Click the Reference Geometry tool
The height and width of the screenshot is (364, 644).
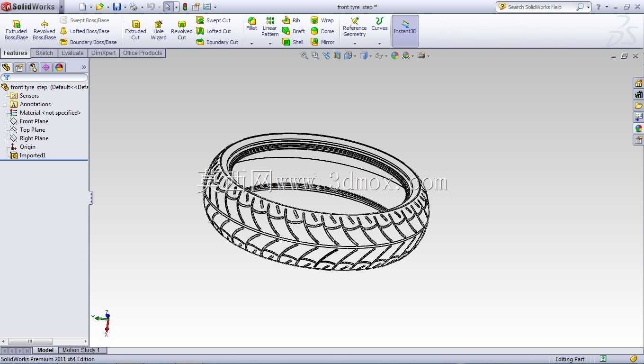[355, 27]
